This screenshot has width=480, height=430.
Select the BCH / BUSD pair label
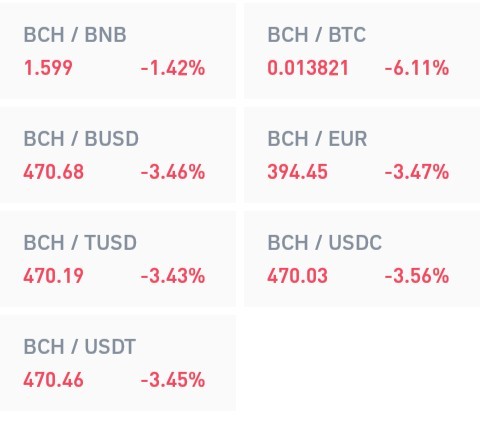pos(81,138)
